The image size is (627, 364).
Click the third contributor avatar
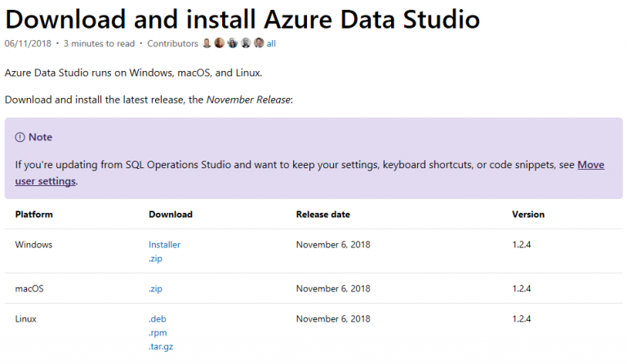233,43
